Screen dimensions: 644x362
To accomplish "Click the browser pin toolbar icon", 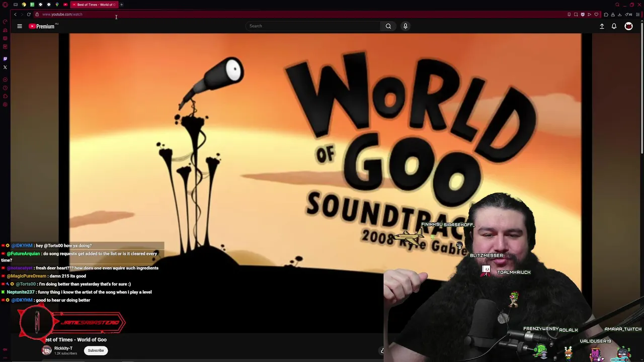I will click(x=569, y=15).
